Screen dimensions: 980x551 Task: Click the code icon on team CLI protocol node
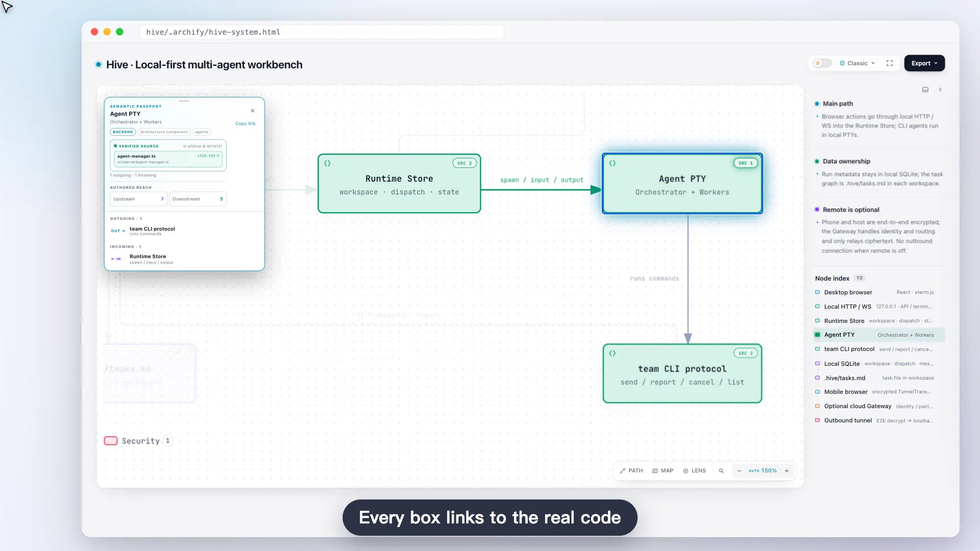pos(612,353)
